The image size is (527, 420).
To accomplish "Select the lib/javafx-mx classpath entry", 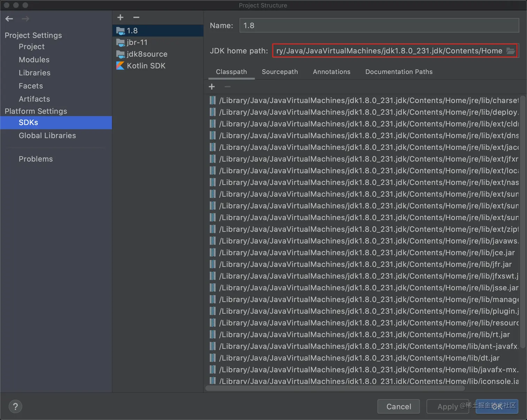I will [362, 370].
